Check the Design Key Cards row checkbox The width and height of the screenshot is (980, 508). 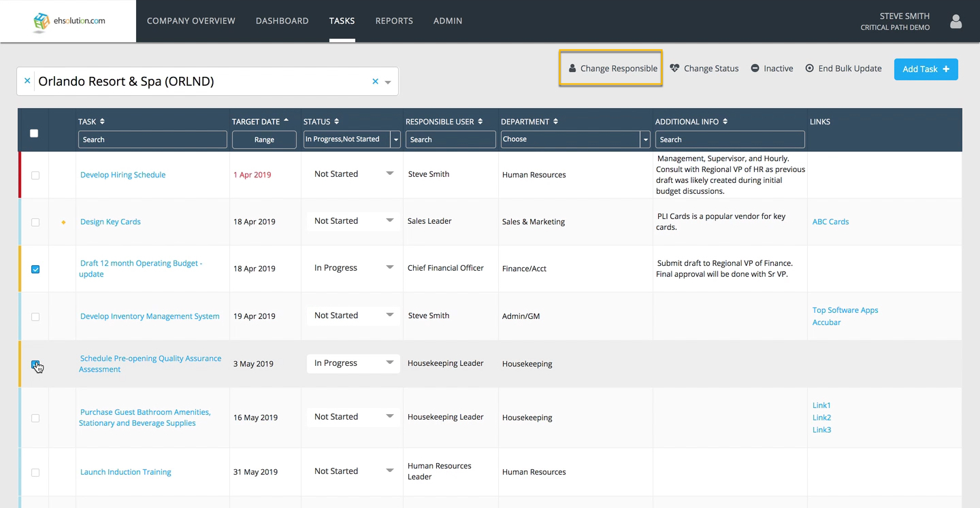point(35,222)
